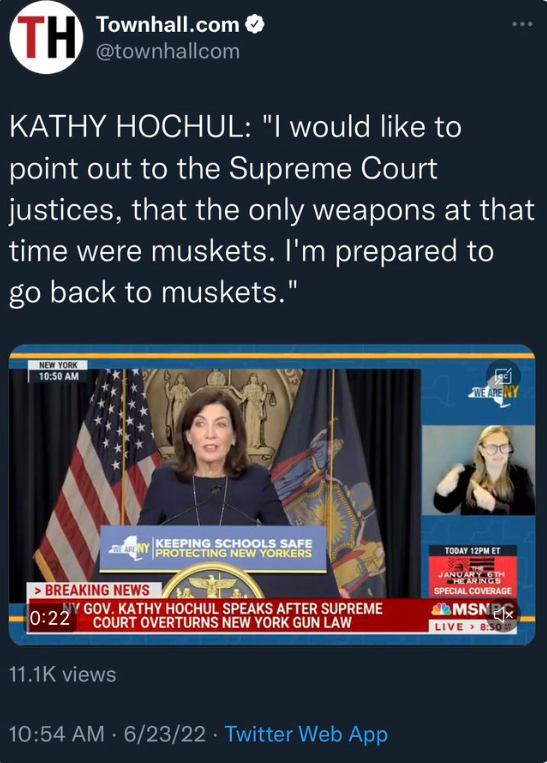Click the January 6th Hearings promo box
This screenshot has height=763, width=547.
(x=473, y=571)
